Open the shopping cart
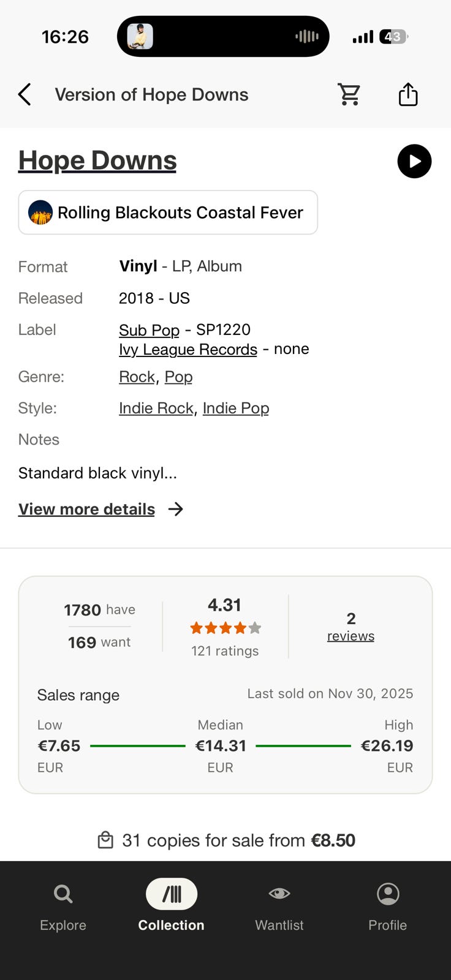The width and height of the screenshot is (451, 980). [349, 95]
